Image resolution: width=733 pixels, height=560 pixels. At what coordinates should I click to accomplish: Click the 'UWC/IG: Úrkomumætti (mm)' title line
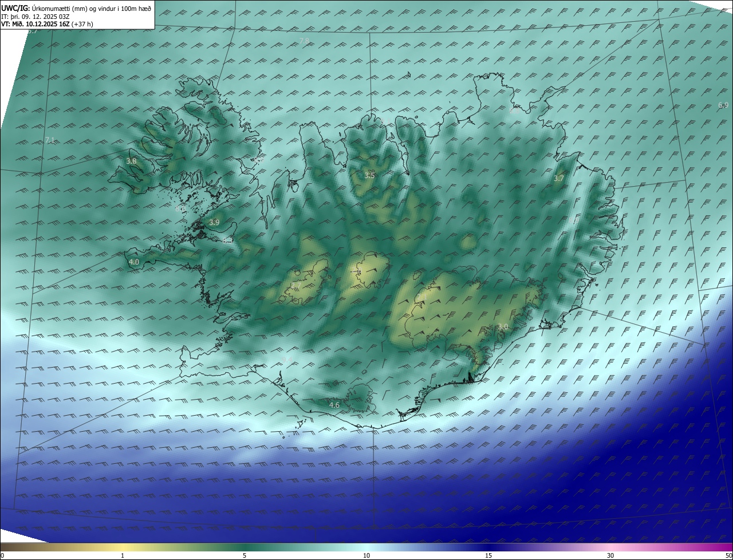76,8
